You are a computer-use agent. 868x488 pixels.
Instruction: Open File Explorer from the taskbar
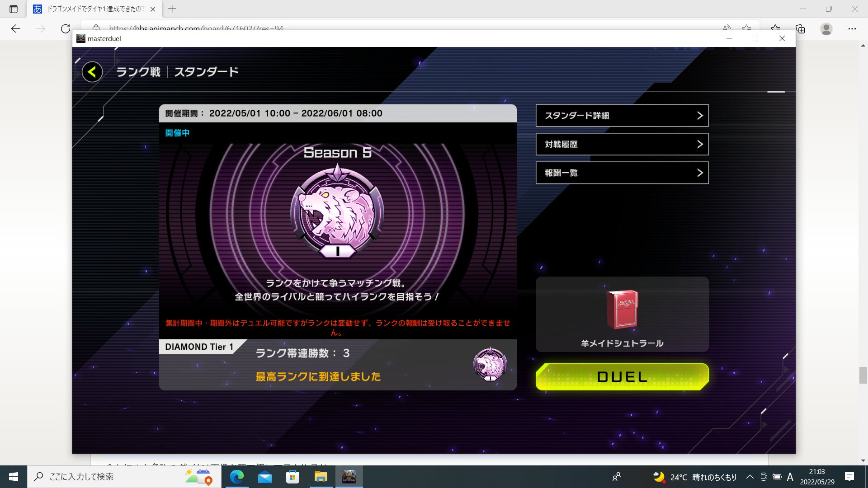coord(321,477)
